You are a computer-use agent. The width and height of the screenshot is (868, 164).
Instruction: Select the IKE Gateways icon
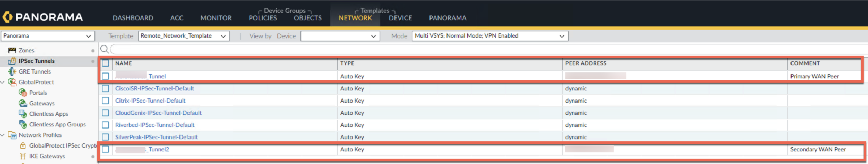pos(23,156)
